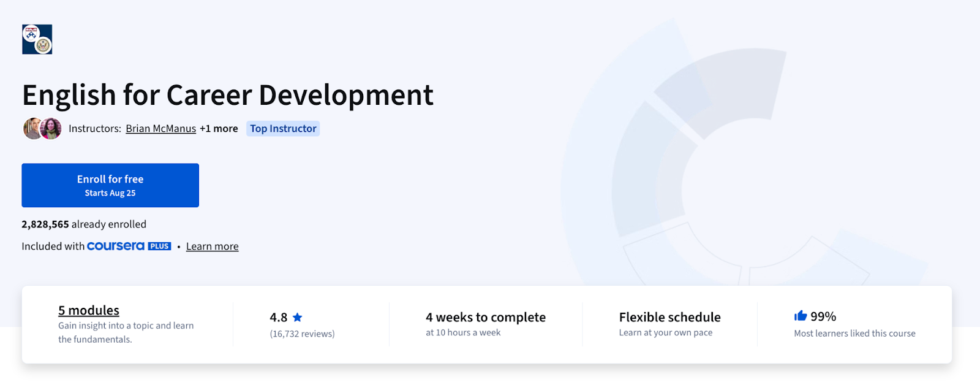This screenshot has width=980, height=382.
Task: Click Learn at your own pace text
Action: 666,332
